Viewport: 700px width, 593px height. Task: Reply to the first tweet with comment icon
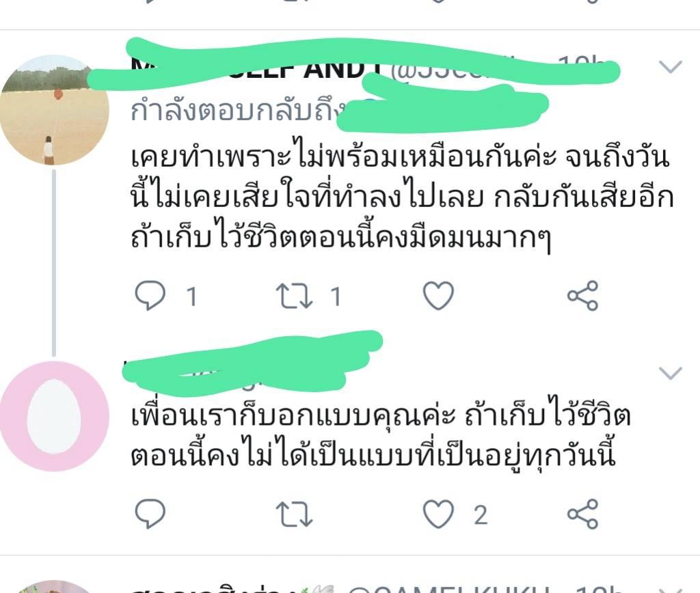tap(150, 295)
